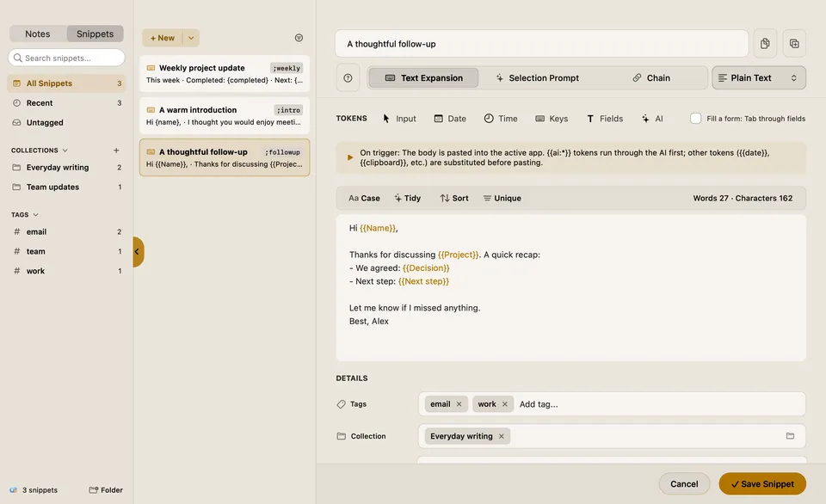Image resolution: width=826 pixels, height=504 pixels.
Task: Remove duplicate lines with Unique
Action: click(x=502, y=198)
